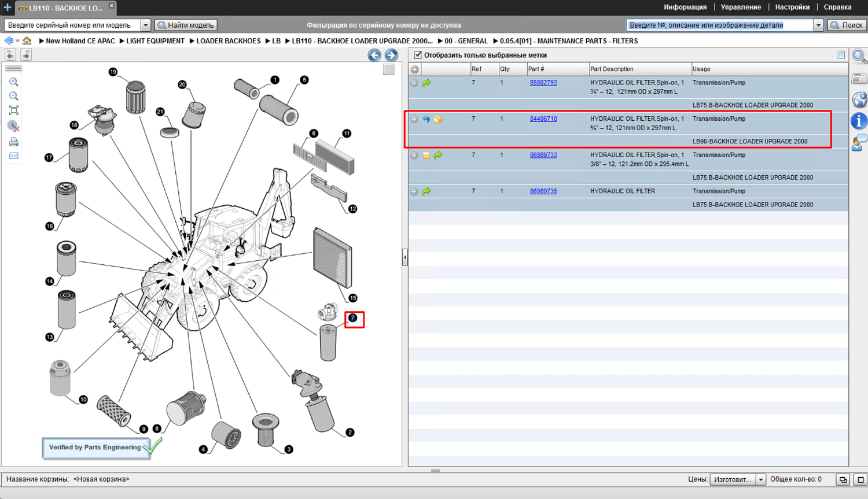Viewport: 868px width, 499px height.
Task: Open the 'Настройки' menu
Action: point(792,8)
